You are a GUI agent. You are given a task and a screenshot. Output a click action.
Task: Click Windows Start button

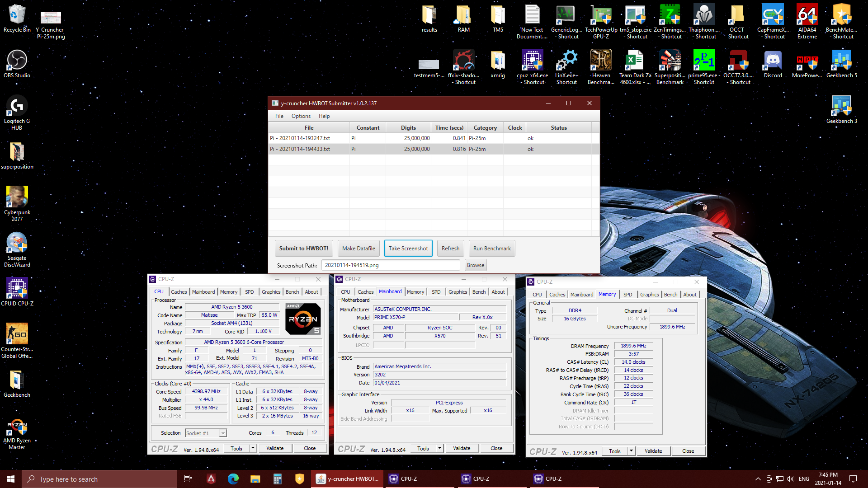tap(11, 479)
